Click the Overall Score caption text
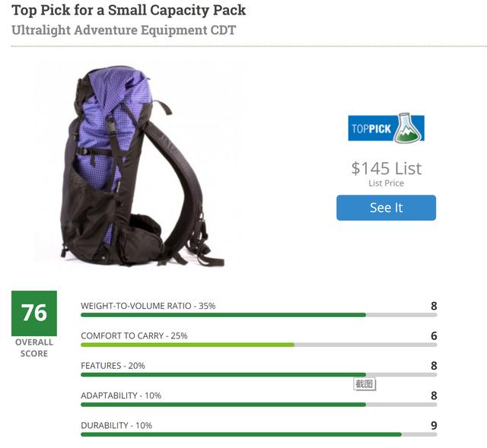Viewport: 487px width, 448px height. click(x=34, y=348)
